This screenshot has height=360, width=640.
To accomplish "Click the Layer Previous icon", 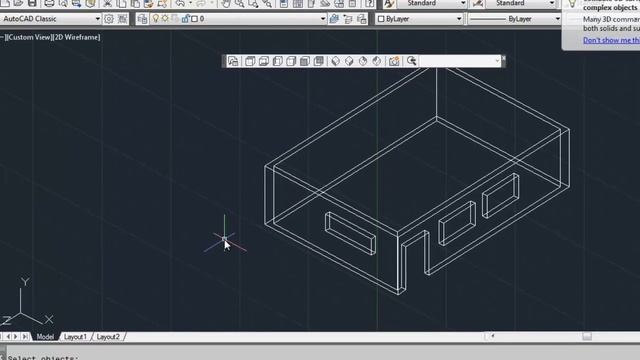I will tap(348, 19).
